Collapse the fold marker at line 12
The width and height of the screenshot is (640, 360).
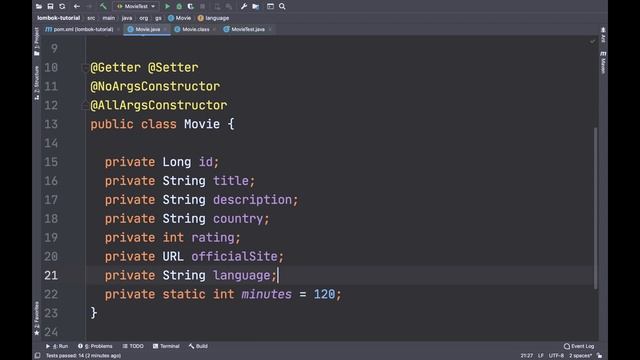pyautogui.click(x=84, y=105)
